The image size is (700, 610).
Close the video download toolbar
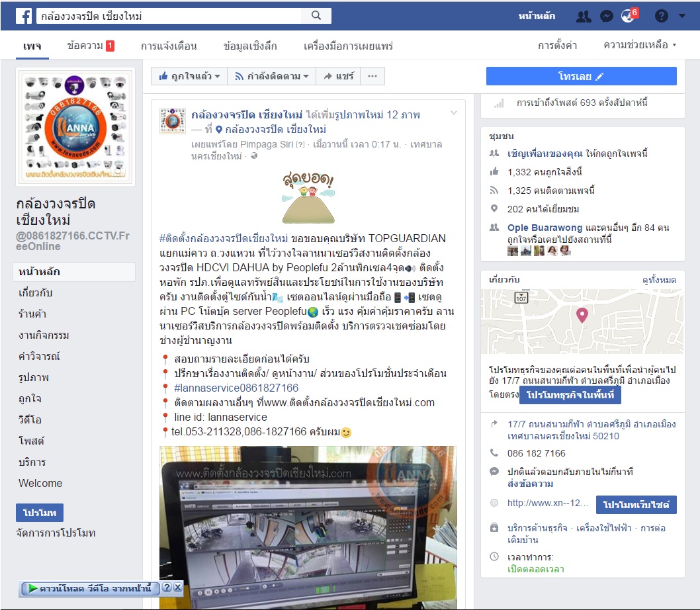177,588
